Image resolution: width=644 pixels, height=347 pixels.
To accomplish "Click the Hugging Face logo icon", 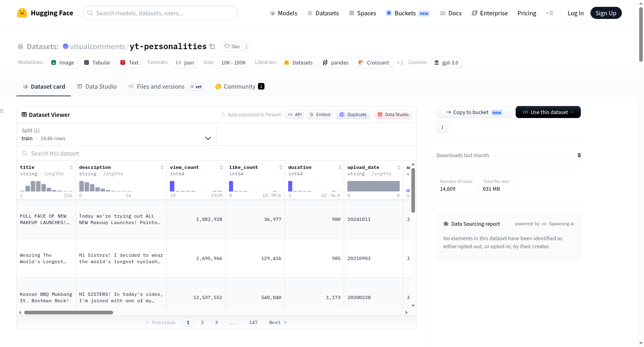I will (22, 13).
